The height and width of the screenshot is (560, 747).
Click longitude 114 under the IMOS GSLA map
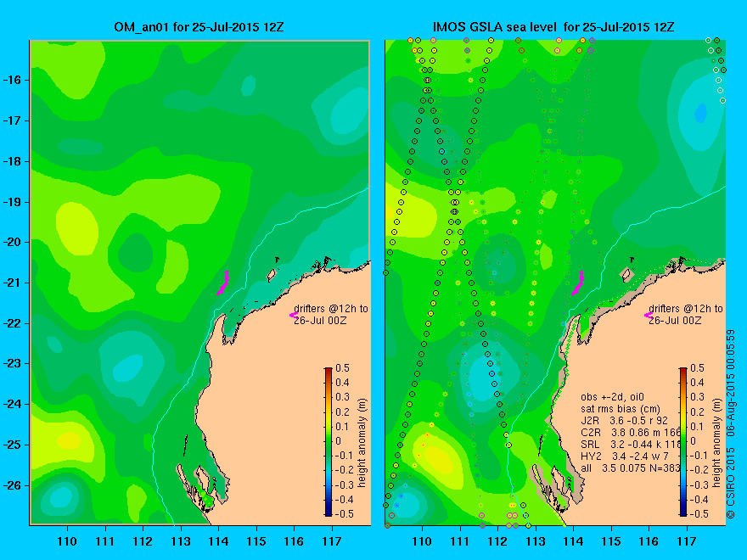point(573,541)
